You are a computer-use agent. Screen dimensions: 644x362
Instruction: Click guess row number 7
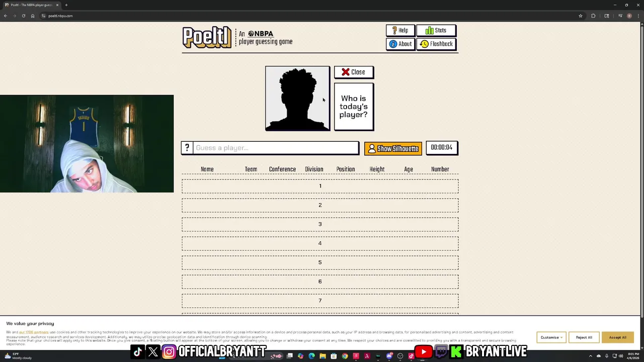click(320, 301)
